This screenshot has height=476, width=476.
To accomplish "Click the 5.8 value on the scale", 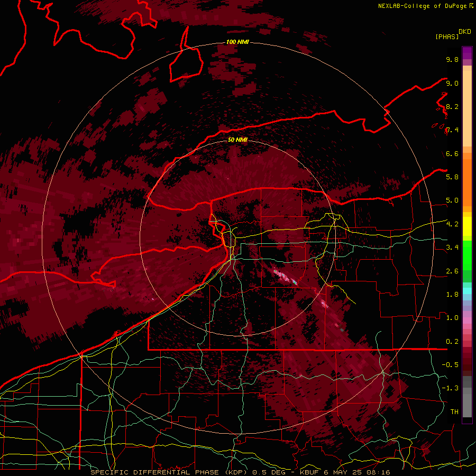I will coord(452,177).
